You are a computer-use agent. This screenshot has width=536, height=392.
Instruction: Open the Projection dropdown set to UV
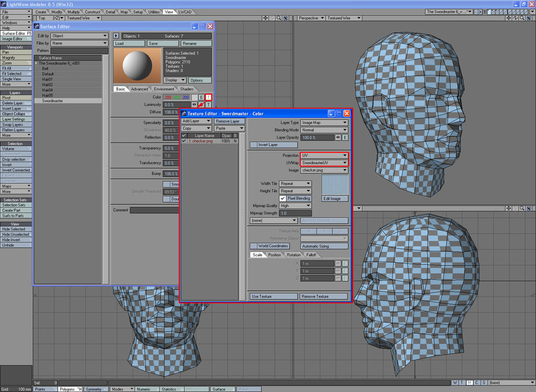[x=324, y=155]
